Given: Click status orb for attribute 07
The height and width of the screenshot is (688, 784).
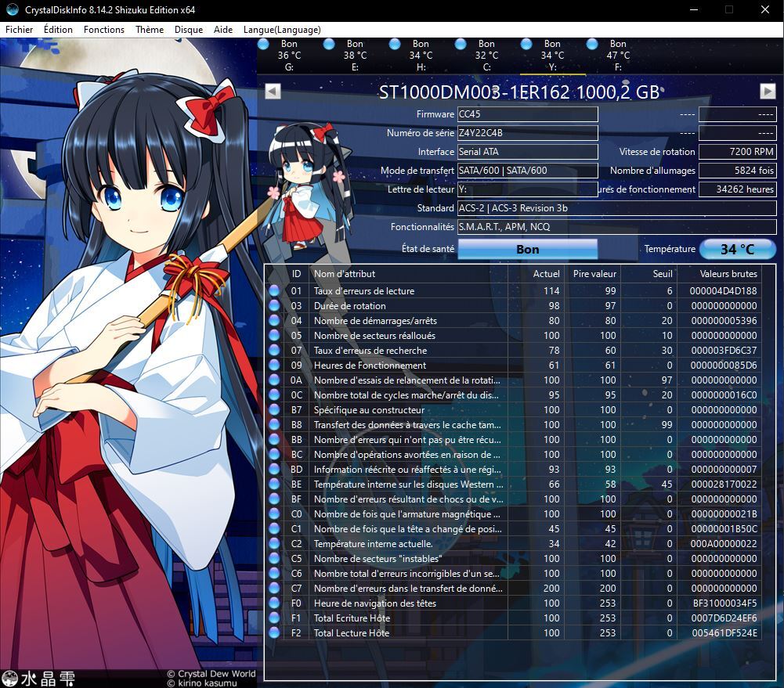Looking at the screenshot, I should coord(274,350).
